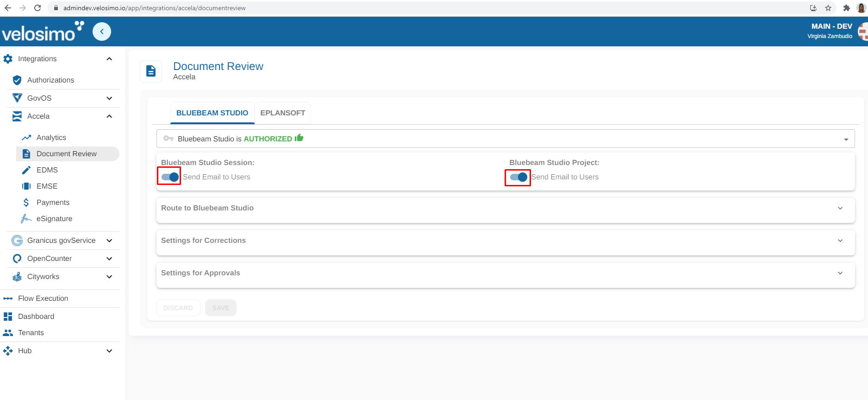Image resolution: width=868 pixels, height=400 pixels.
Task: Click the EMSE script icon
Action: (x=26, y=186)
